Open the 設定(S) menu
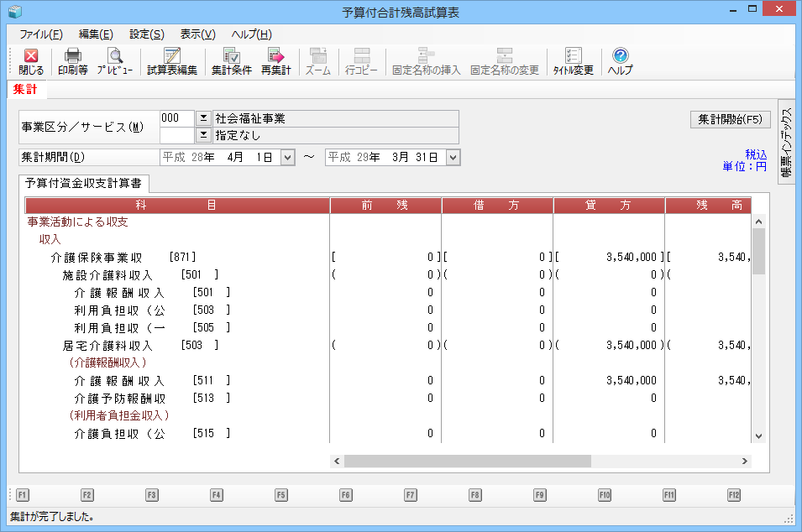This screenshot has width=802, height=532. pyautogui.click(x=147, y=34)
